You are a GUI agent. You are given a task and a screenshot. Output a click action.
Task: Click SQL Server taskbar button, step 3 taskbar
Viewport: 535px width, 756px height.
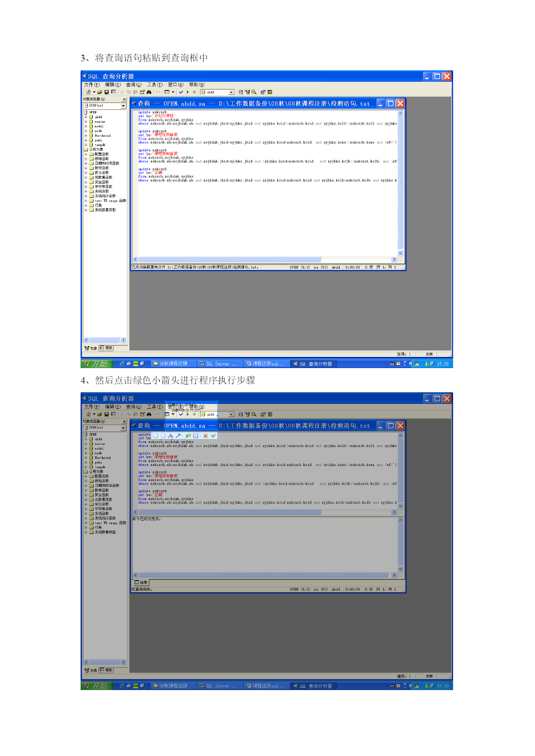[220, 364]
